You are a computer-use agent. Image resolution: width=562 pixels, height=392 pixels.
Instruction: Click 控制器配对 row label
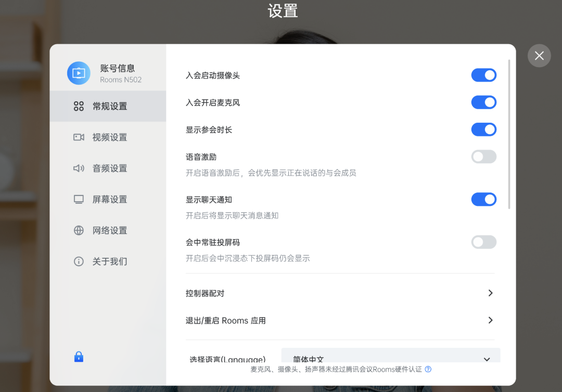(x=205, y=294)
